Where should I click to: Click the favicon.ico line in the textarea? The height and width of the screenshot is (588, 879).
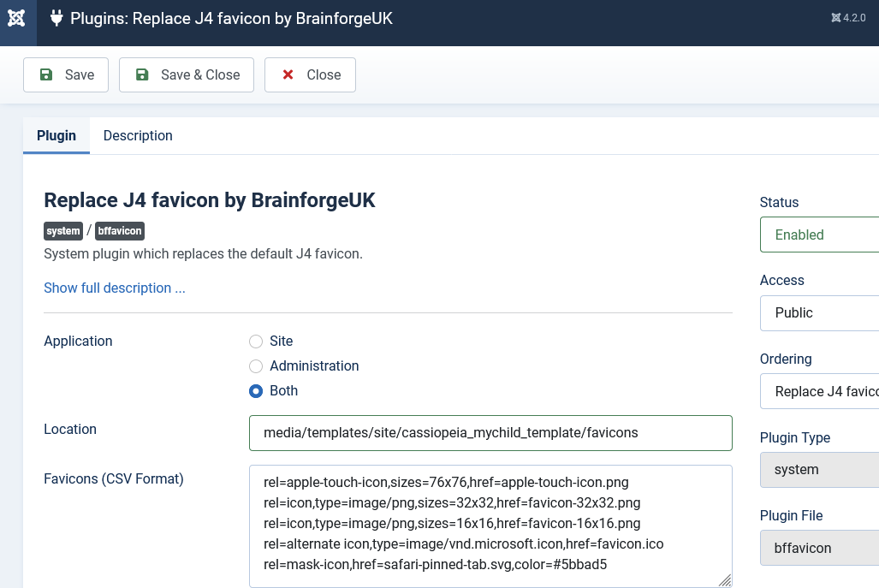click(x=464, y=543)
